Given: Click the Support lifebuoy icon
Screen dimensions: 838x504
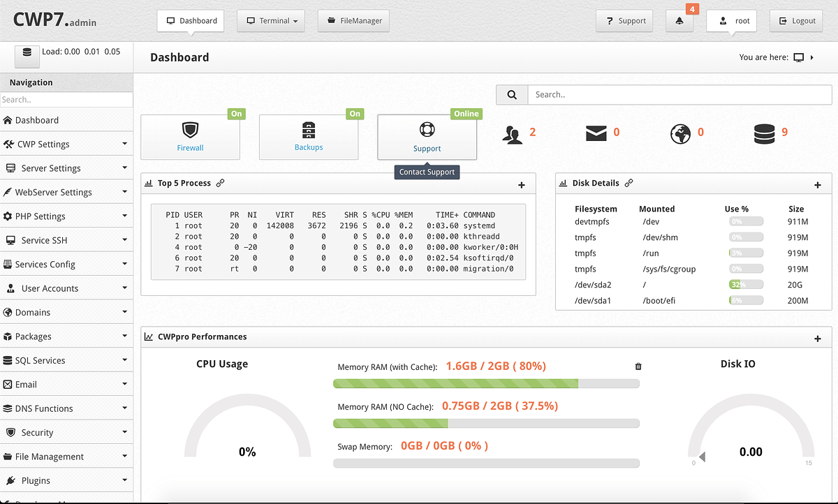Looking at the screenshot, I should 427,130.
